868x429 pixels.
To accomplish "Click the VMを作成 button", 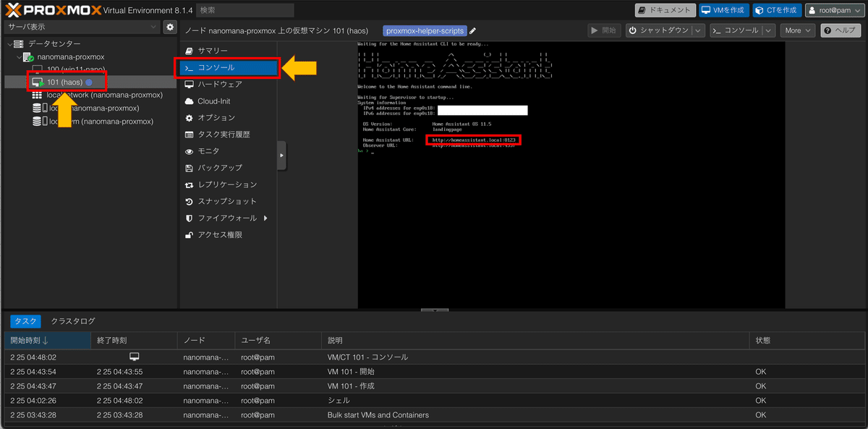I will tap(724, 10).
